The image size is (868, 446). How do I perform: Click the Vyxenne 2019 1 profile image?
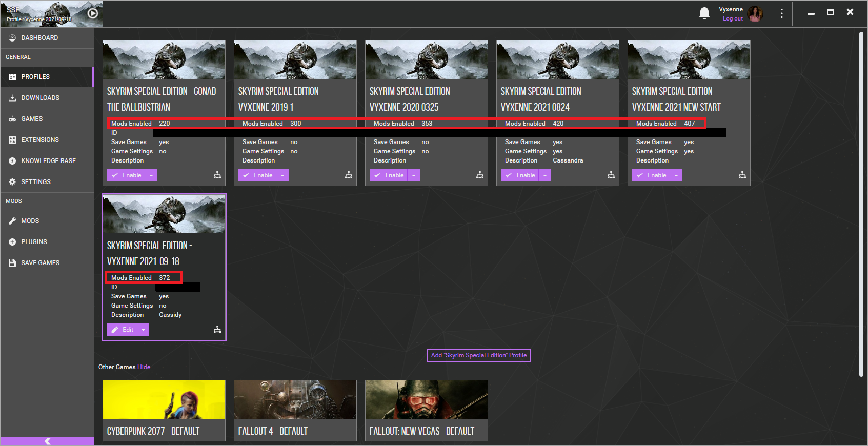[295, 60]
